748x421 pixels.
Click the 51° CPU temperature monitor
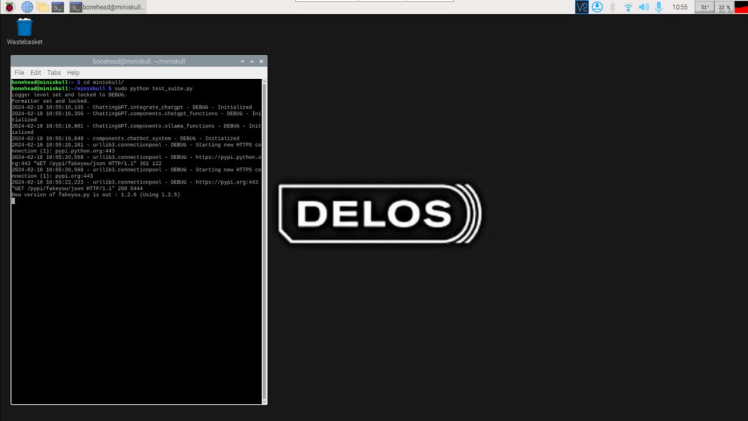click(705, 7)
